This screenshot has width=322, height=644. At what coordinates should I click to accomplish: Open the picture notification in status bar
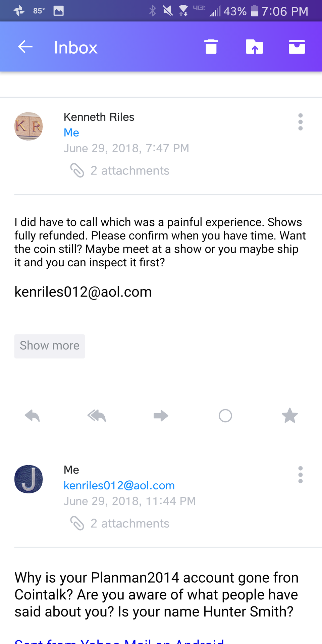click(x=58, y=11)
